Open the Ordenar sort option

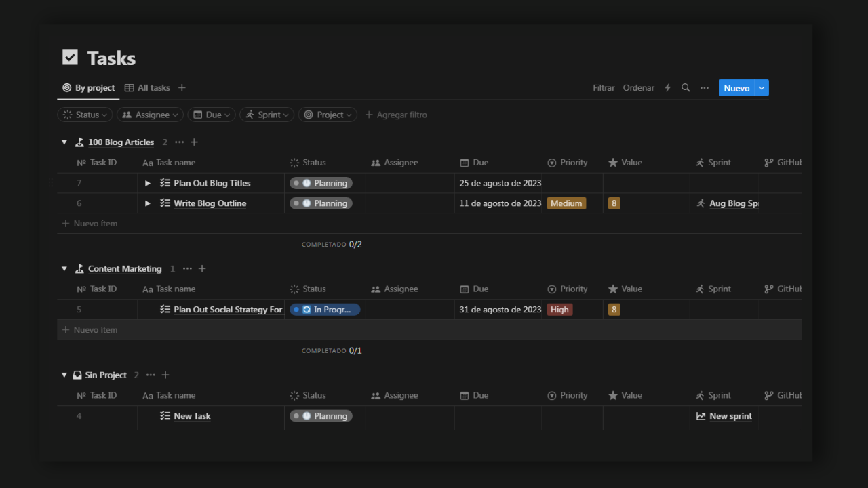(x=639, y=88)
